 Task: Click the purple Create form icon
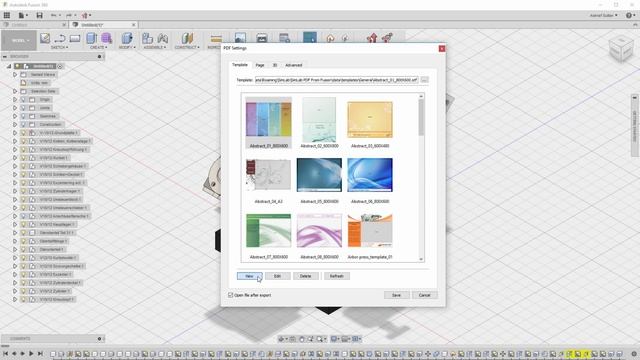(x=107, y=38)
